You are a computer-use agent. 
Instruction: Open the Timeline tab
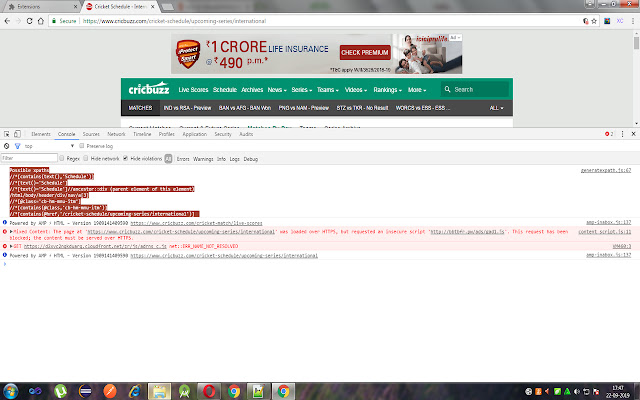[142, 134]
